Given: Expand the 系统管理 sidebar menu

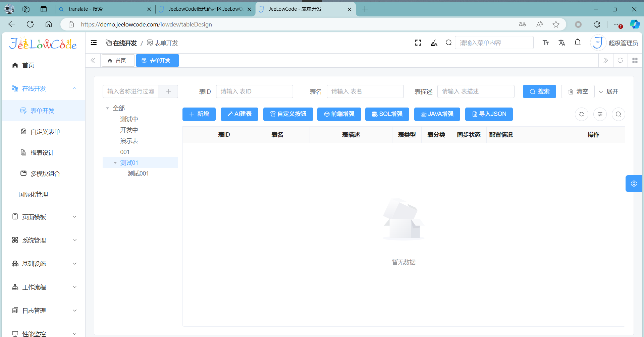Looking at the screenshot, I should click(x=44, y=241).
